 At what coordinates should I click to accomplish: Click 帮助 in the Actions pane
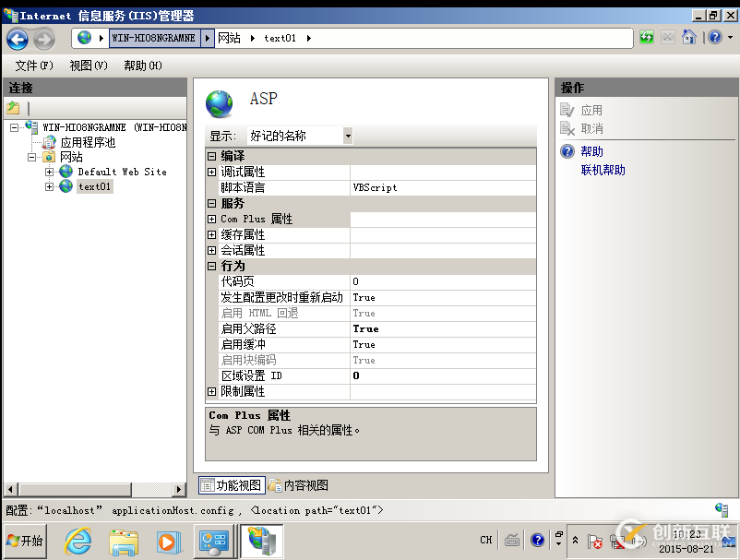[591, 150]
